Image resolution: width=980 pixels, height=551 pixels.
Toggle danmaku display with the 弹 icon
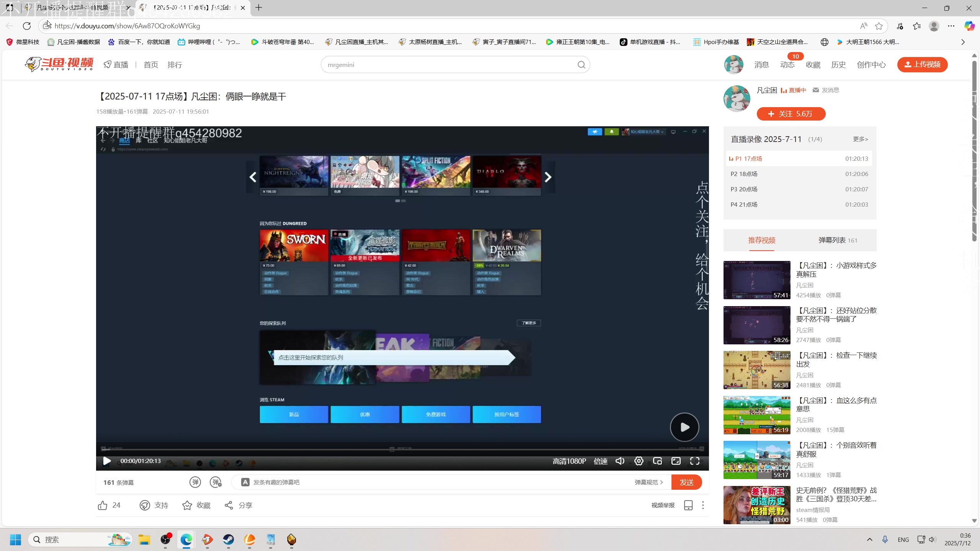195,482
